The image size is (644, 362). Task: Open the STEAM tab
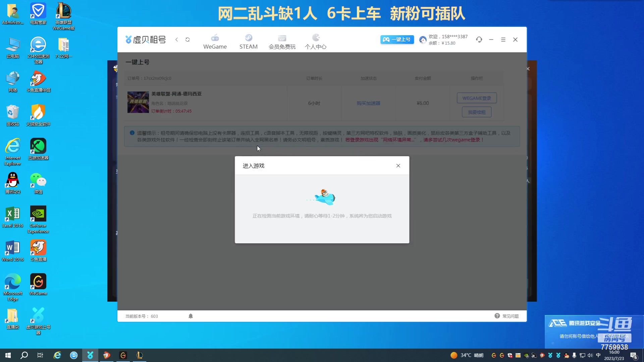pos(249,42)
